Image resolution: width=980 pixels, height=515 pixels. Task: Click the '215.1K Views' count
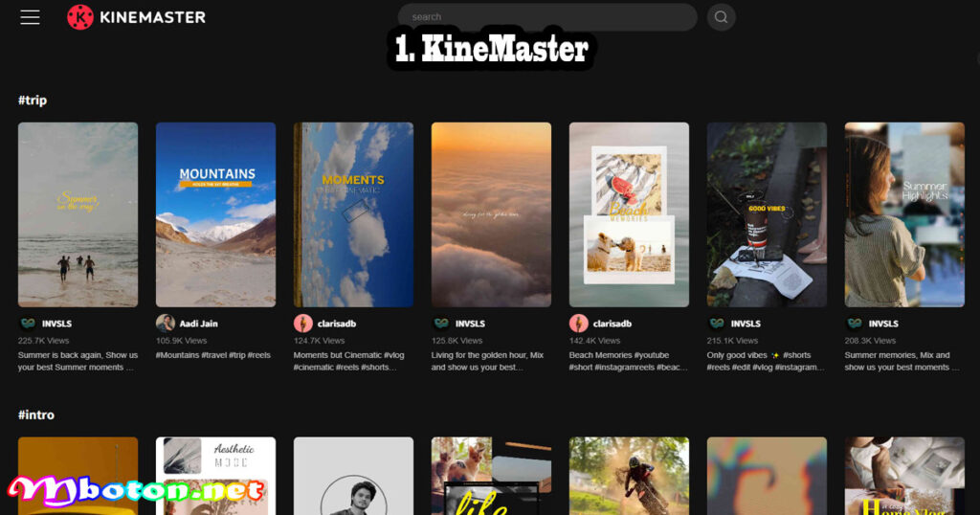coord(732,341)
